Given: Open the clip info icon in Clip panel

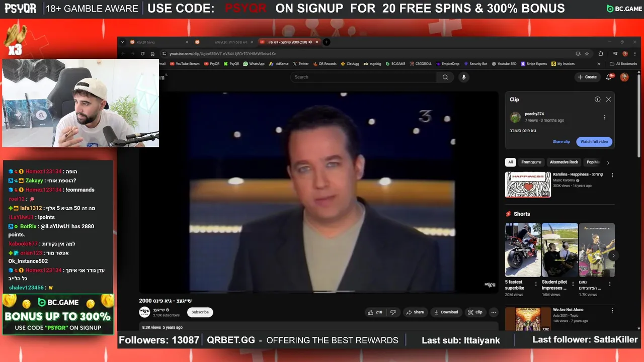Looking at the screenshot, I should coord(598,100).
